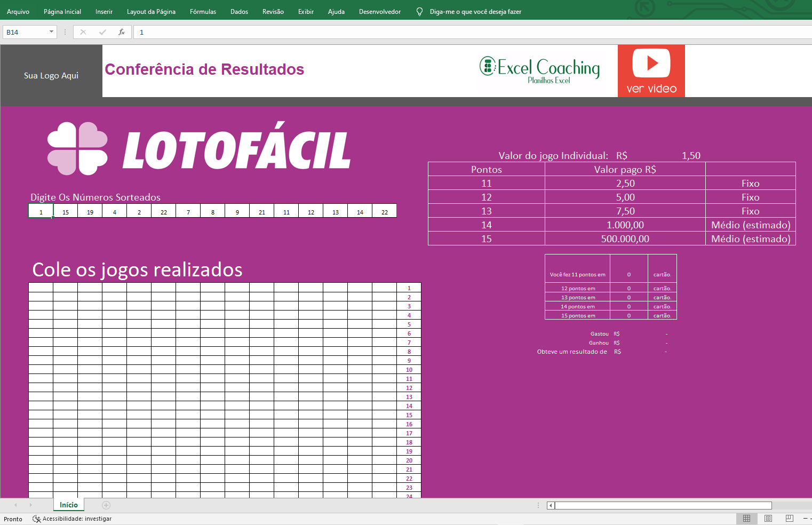Click the 'Sua Logo Aqui' placeholder
This screenshot has height=525, width=812.
click(51, 75)
